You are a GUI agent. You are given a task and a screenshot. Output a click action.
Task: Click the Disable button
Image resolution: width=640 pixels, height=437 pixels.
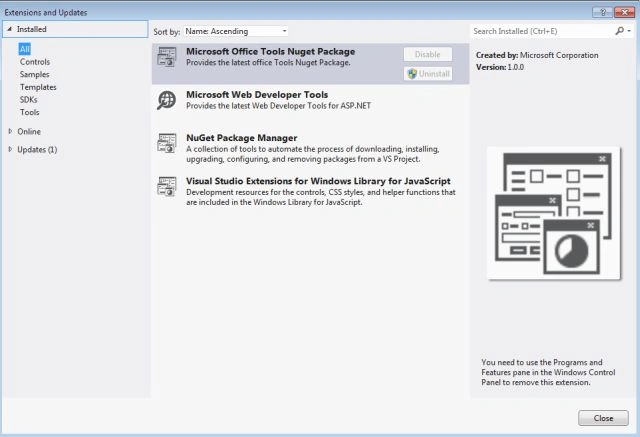428,54
